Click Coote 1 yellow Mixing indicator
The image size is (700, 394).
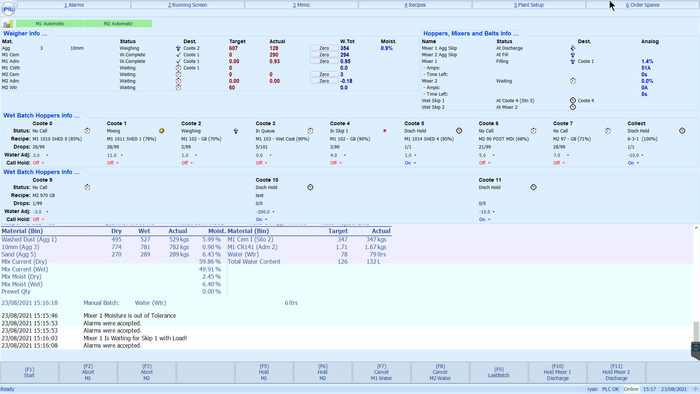162,131
